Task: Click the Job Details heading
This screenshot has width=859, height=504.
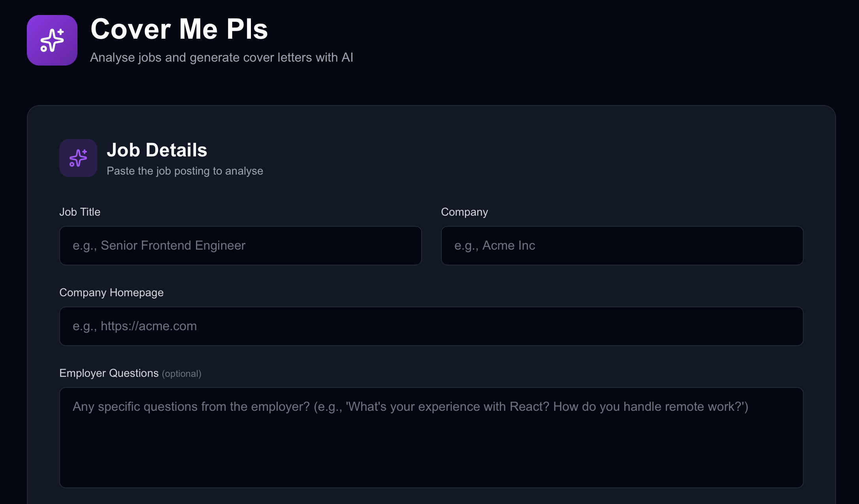Action: pyautogui.click(x=157, y=150)
